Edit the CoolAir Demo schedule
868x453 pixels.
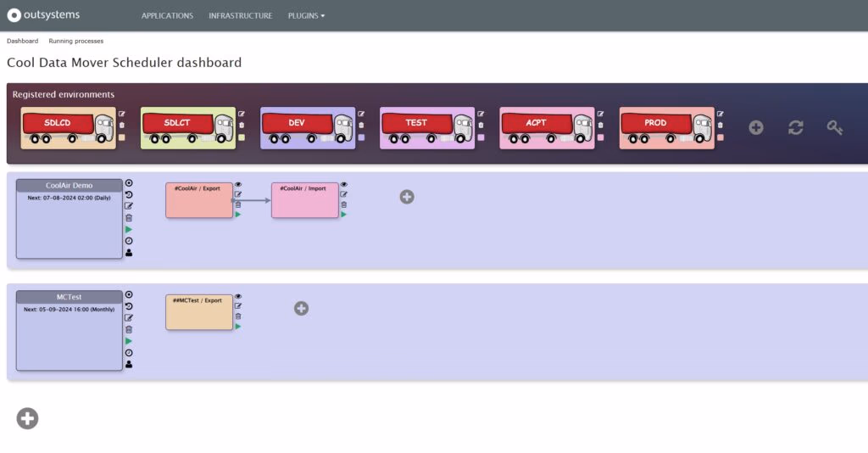[129, 205]
